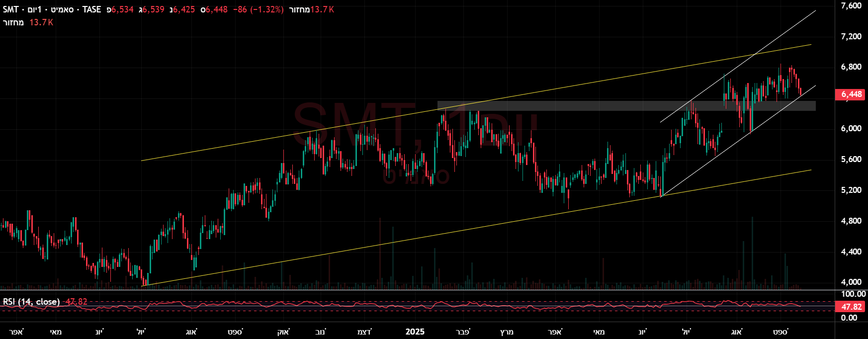Click the דצמ' month label on time axis
This screenshot has width=868, height=339.
364,332
